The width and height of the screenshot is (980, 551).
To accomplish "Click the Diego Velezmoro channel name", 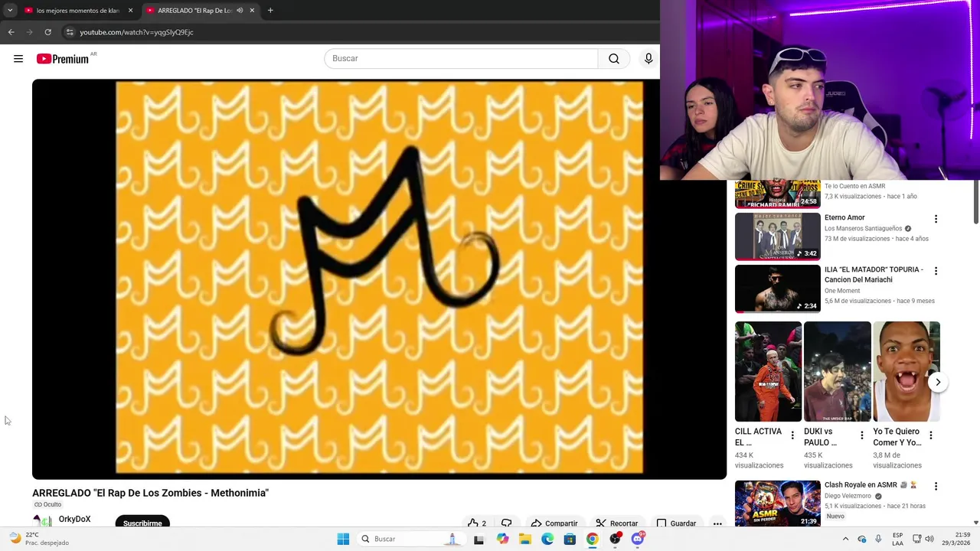I will click(x=848, y=496).
